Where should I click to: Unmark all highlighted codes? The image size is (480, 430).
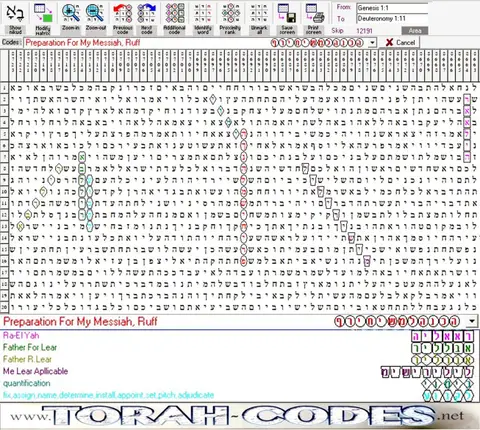coord(259,18)
